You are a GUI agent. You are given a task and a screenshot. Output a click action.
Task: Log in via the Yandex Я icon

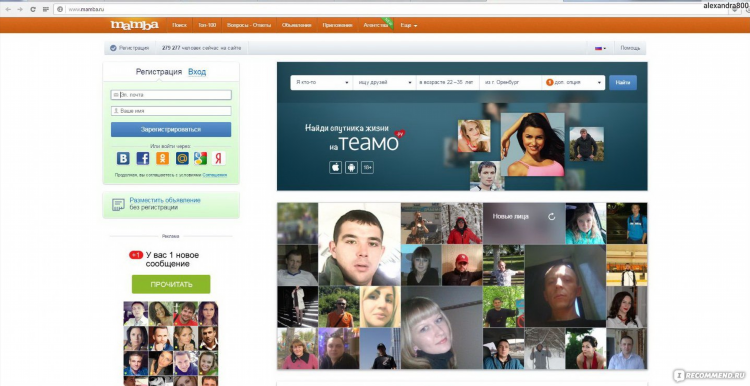click(x=219, y=158)
